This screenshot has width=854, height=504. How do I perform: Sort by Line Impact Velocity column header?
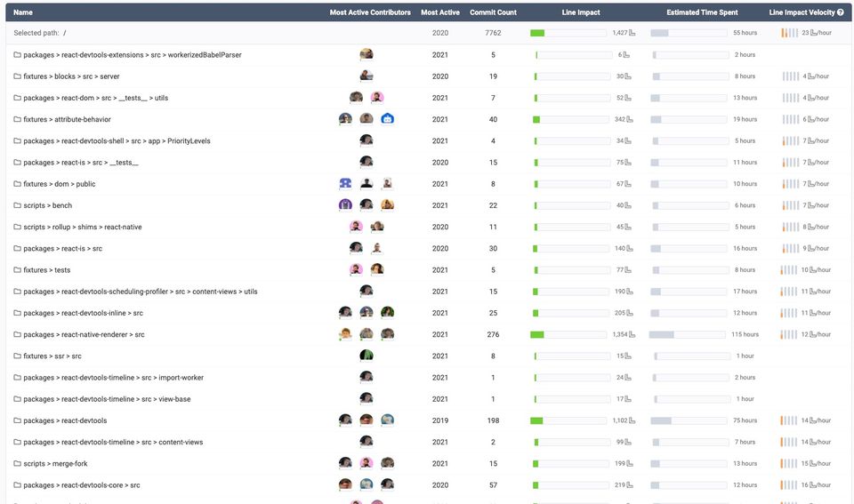802,12
